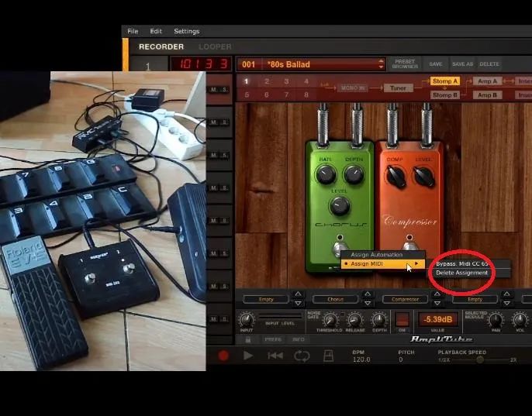Mute the first recorder track

click(x=214, y=90)
